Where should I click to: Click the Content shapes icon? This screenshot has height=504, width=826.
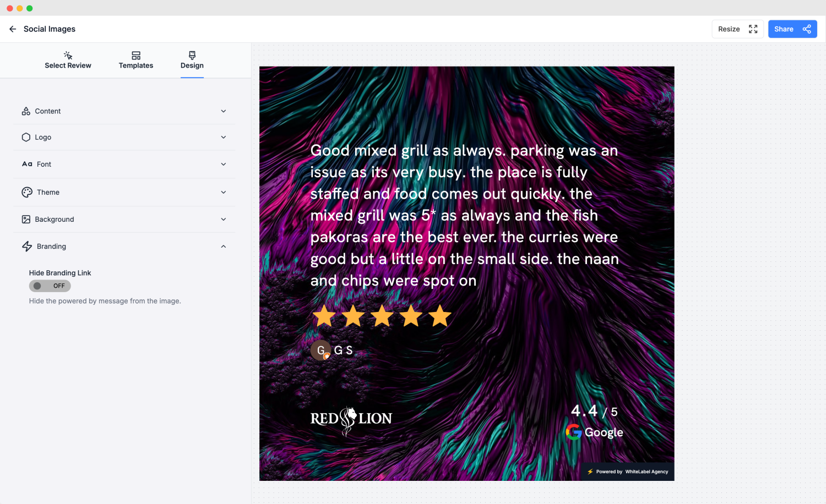[26, 111]
